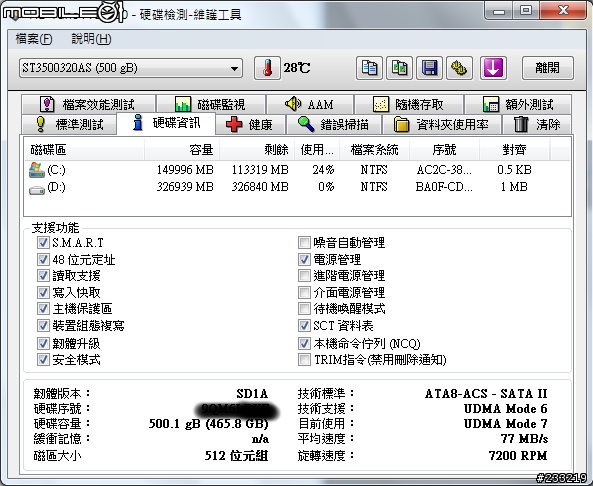Viewport: 593px width, 486px height.
Task: Toggle the 噪音自動管理 checkbox
Action: (304, 242)
